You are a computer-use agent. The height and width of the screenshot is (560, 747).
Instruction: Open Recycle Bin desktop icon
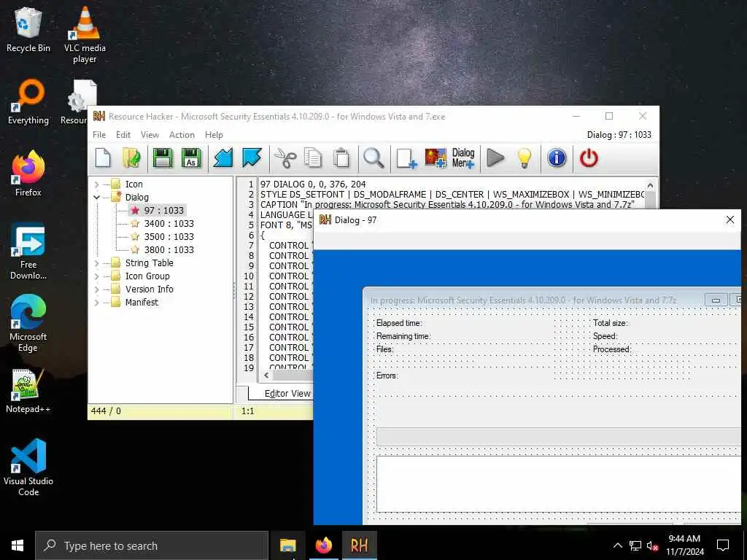pyautogui.click(x=28, y=29)
